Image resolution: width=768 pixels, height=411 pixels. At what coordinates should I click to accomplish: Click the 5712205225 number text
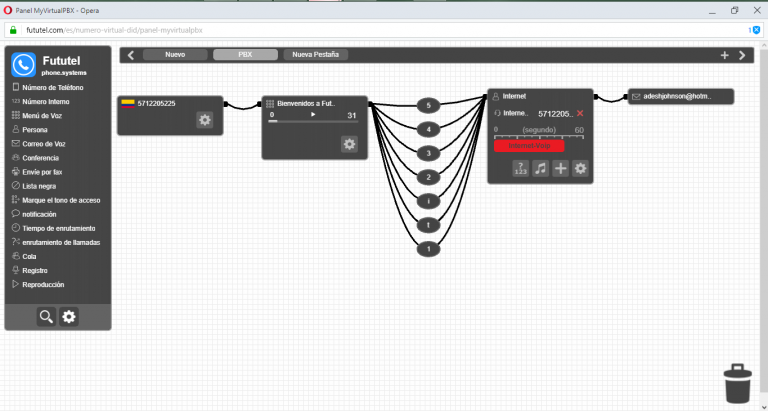(156, 103)
